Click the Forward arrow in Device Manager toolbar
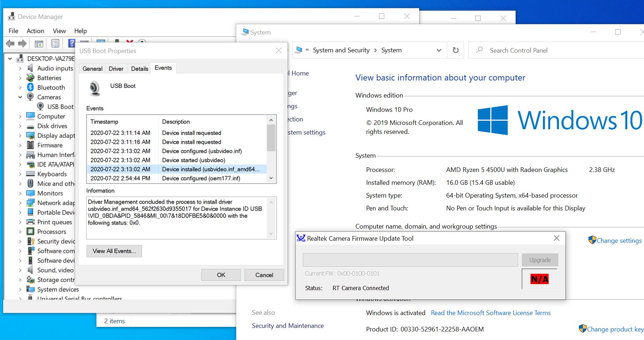This screenshot has height=340, width=644. click(x=22, y=43)
